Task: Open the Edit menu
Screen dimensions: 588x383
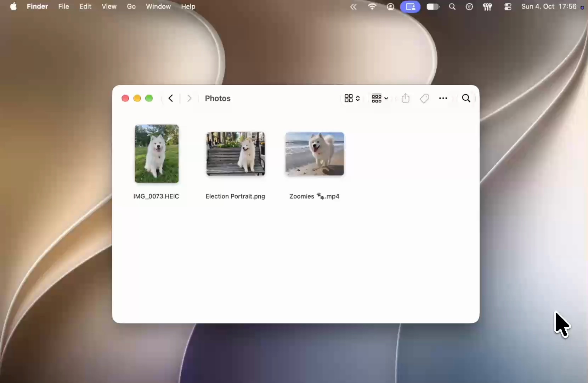Action: coord(85,6)
